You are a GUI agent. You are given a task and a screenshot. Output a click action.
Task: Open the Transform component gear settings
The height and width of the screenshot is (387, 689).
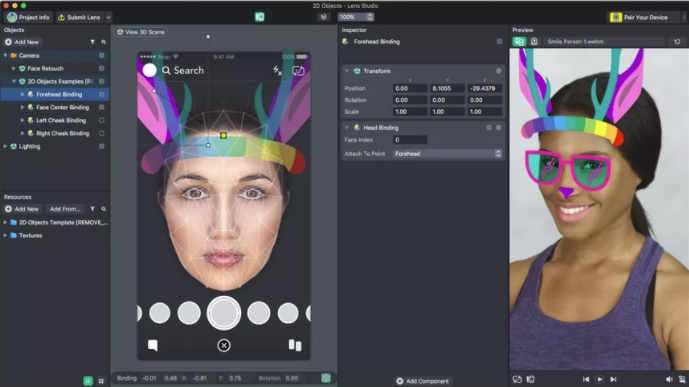pos(498,71)
